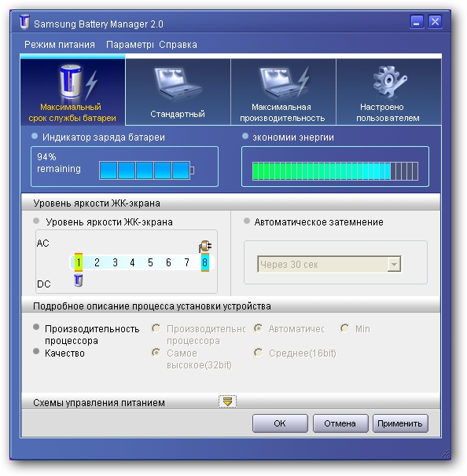
Task: Click the Samsung Battery Manager title icon
Action: pos(24,21)
